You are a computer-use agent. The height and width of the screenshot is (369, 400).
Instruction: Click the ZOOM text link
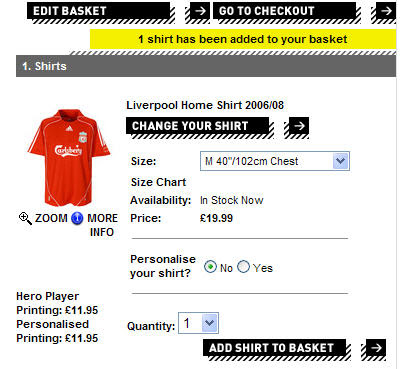click(51, 218)
